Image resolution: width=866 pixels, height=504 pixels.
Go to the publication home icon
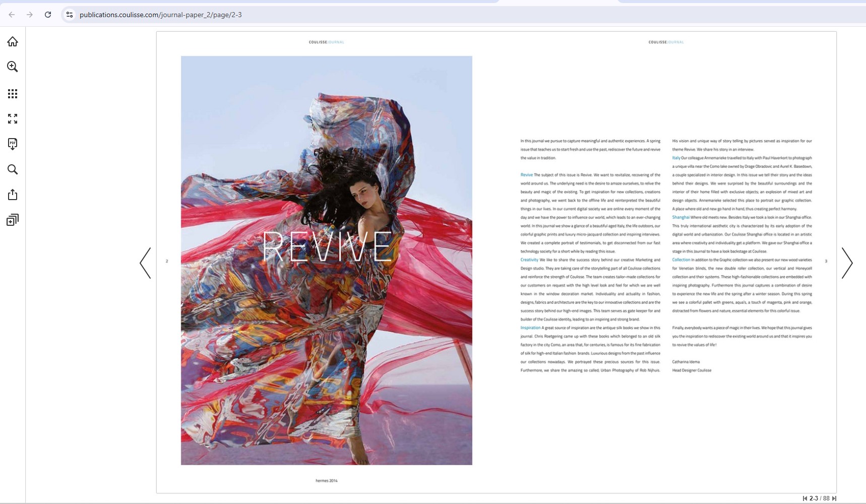point(13,41)
